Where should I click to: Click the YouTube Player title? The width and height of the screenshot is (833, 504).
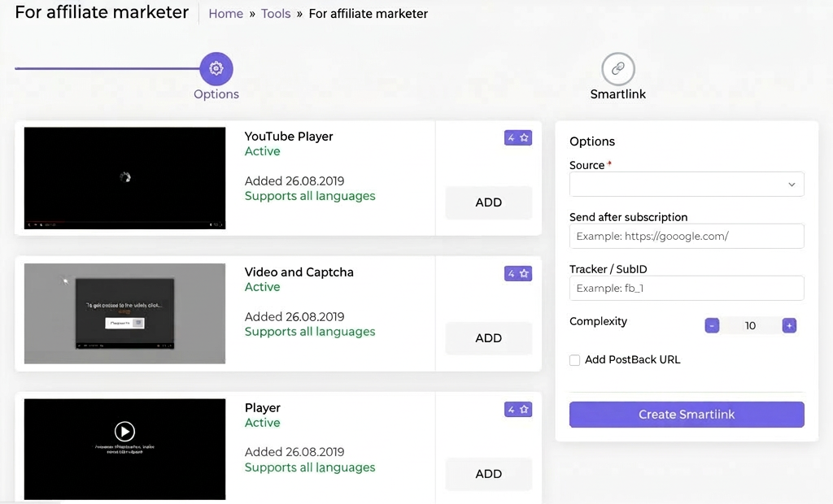pyautogui.click(x=289, y=137)
